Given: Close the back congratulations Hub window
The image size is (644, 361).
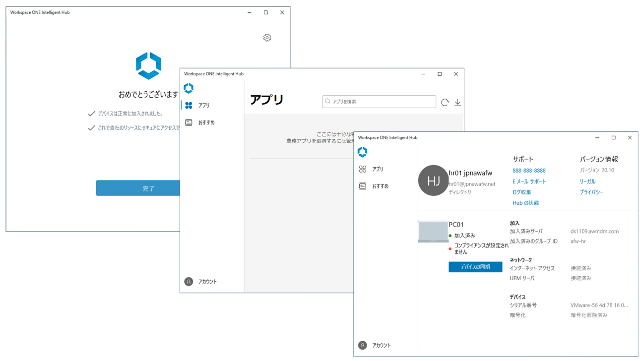Looking at the screenshot, I should point(282,12).
